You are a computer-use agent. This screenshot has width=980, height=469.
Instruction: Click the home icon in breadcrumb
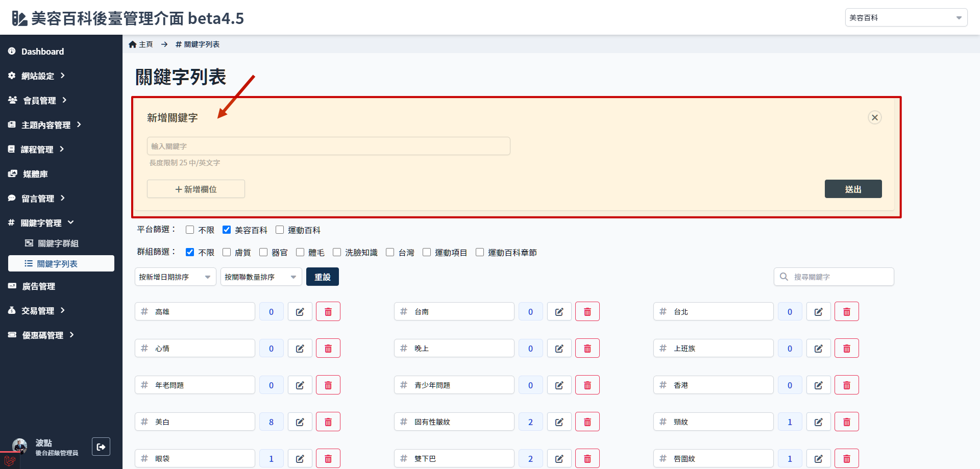point(133,44)
